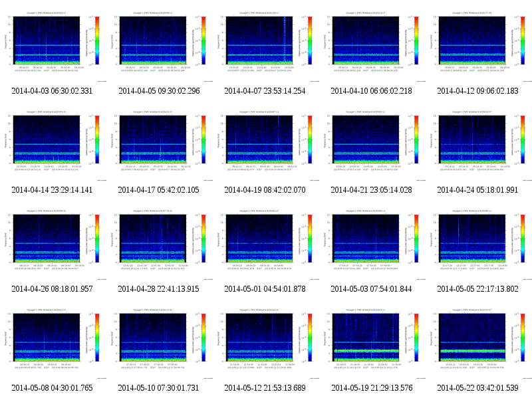
Task: Click the caption text 2014-04-19 08:42:02.070
Action: [x=265, y=190]
